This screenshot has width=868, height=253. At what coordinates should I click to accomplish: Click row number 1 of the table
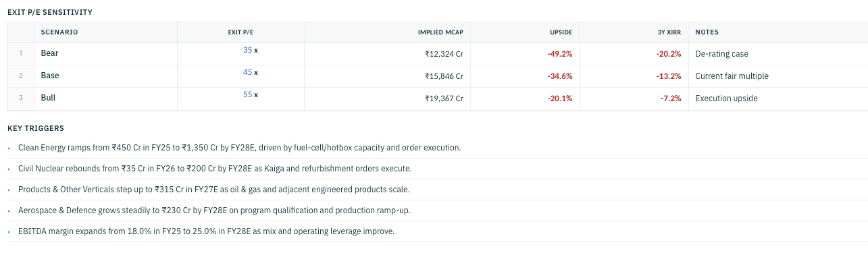point(21,53)
